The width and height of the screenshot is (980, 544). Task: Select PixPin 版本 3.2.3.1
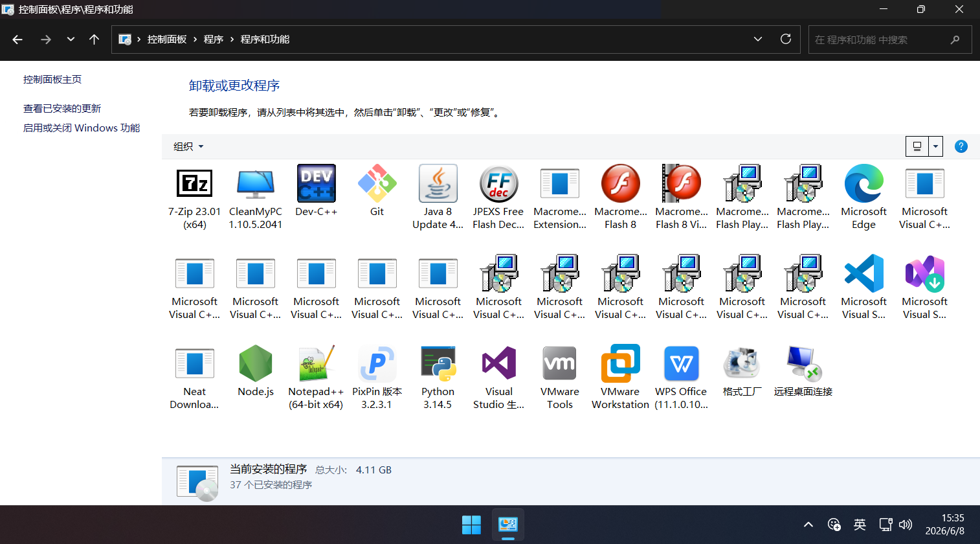377,377
